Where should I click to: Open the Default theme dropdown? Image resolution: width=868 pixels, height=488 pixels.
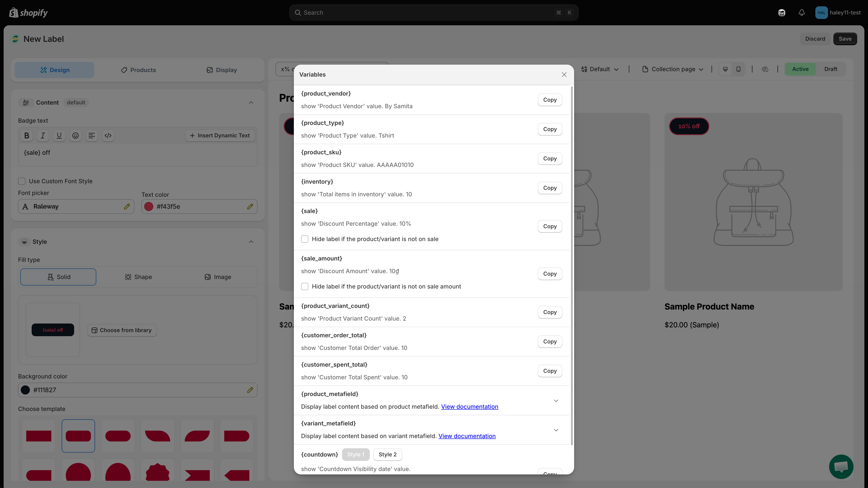pos(600,69)
